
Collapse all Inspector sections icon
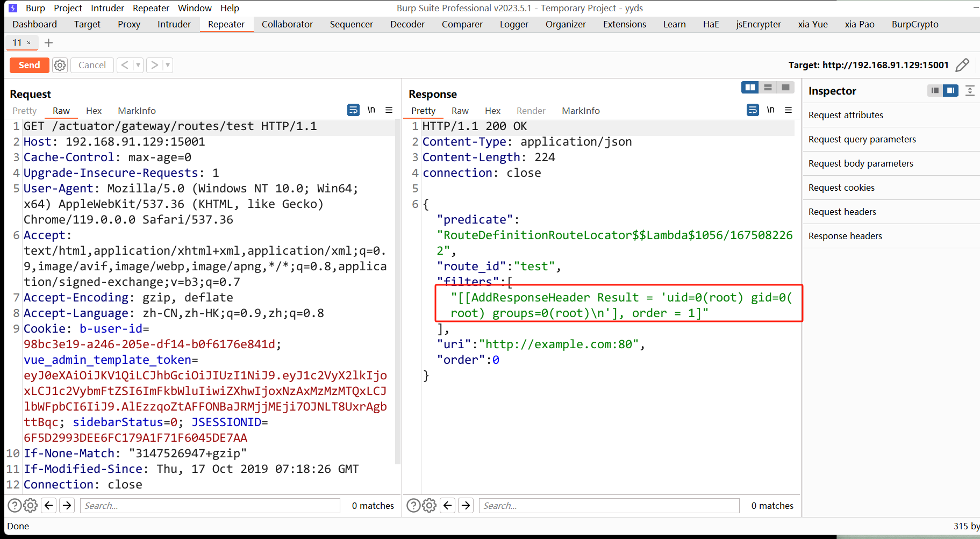click(970, 90)
